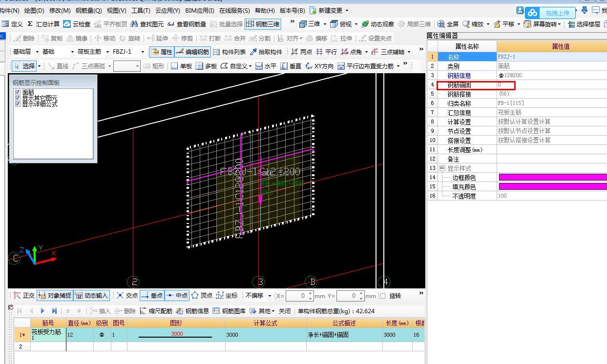Open 修改(M) menu
The image size is (607, 364).
click(x=60, y=10)
